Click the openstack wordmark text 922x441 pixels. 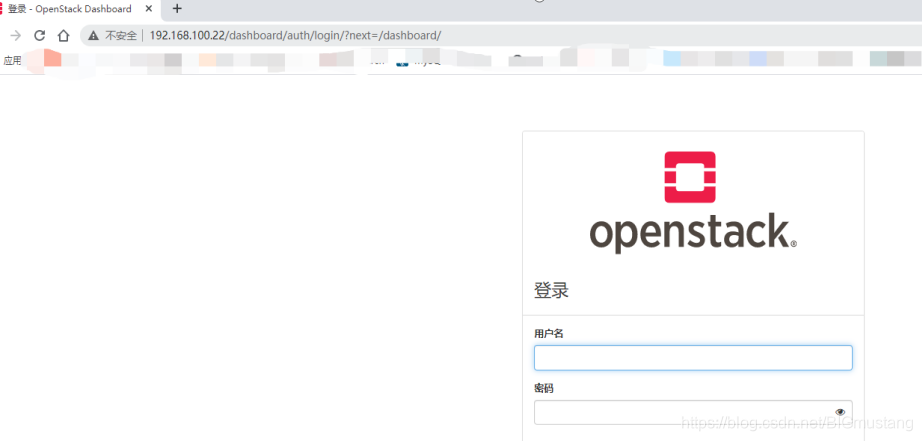coord(693,234)
